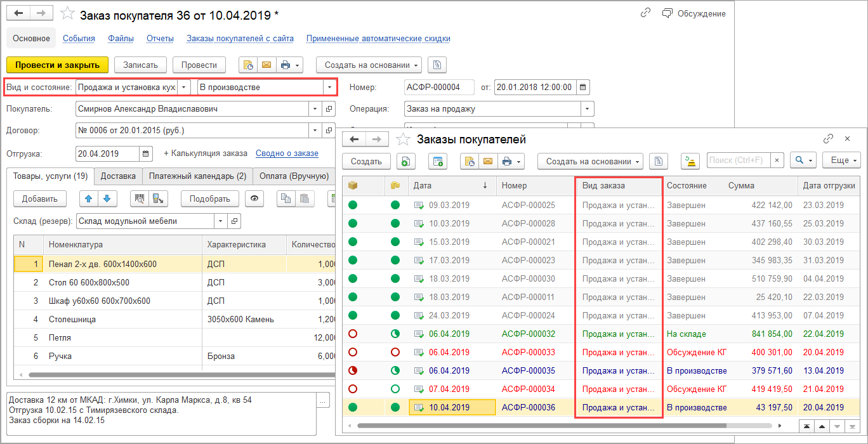Image resolution: width=868 pixels, height=444 pixels.
Task: Click the favorites star beside Заказ покупателя title
Action: pyautogui.click(x=67, y=13)
